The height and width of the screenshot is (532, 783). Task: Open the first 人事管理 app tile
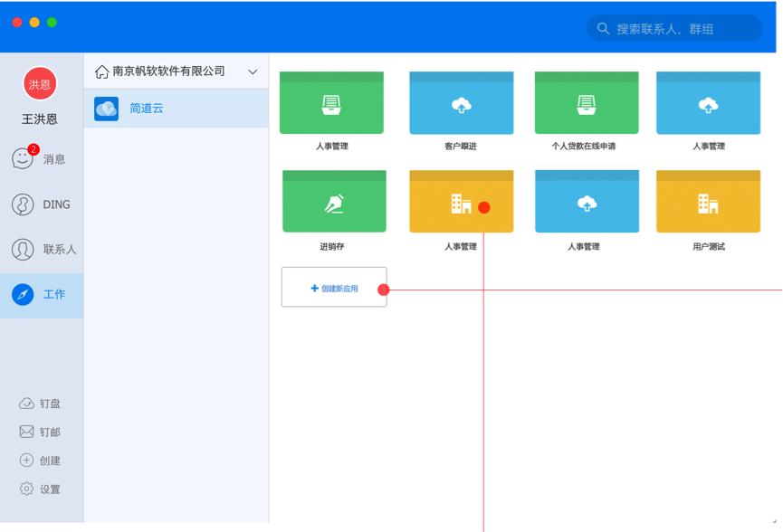[x=331, y=102]
